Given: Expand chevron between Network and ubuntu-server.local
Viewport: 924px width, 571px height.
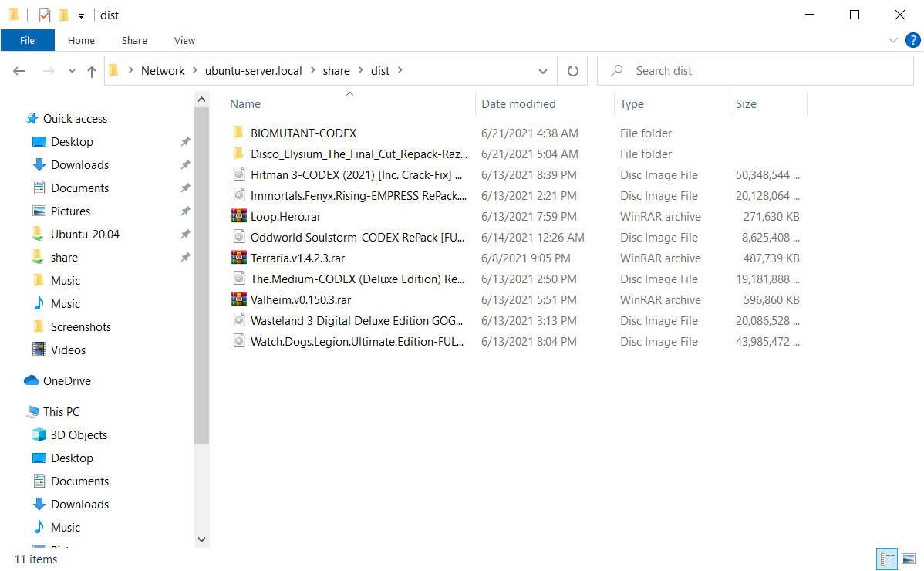Looking at the screenshot, I should pos(195,70).
